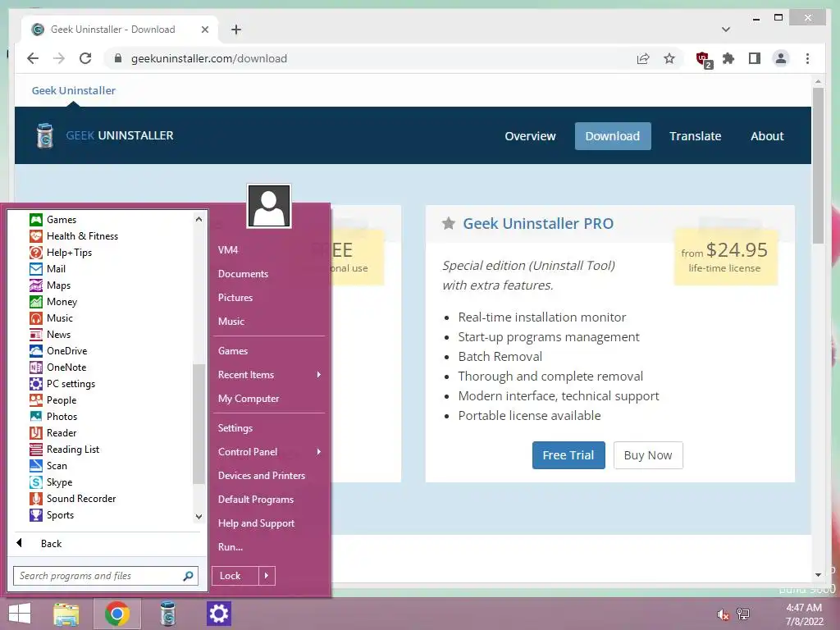Open Settings entry in start menu
Image resolution: width=840 pixels, height=630 pixels.
235,428
